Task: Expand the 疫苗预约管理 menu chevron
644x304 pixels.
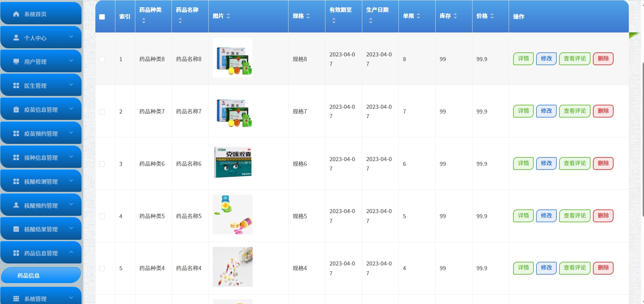Action: tap(71, 132)
